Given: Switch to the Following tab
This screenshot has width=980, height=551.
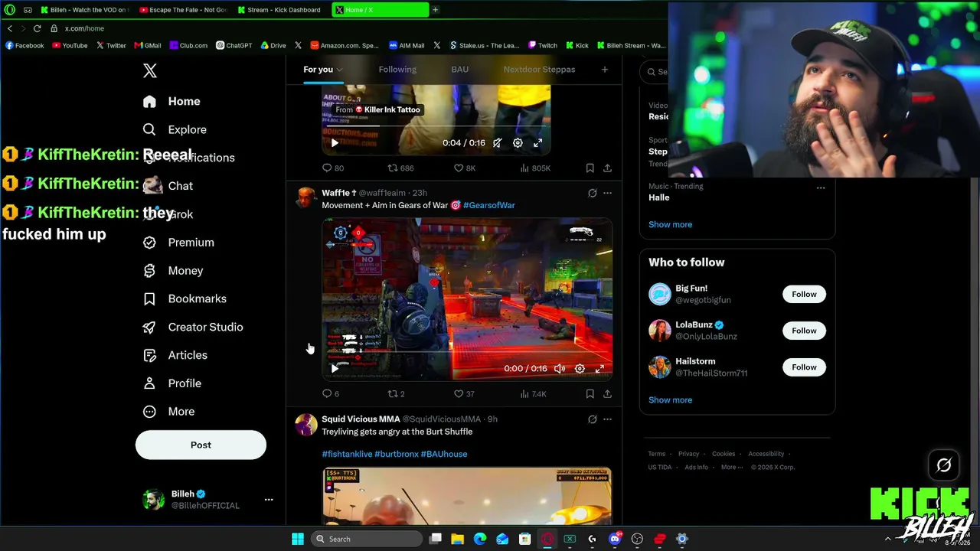Looking at the screenshot, I should (x=397, y=70).
